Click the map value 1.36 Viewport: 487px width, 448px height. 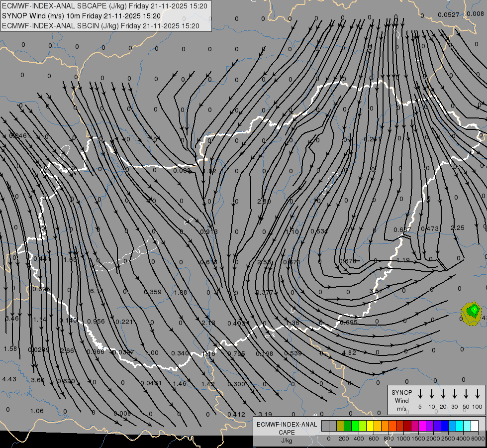292,323
